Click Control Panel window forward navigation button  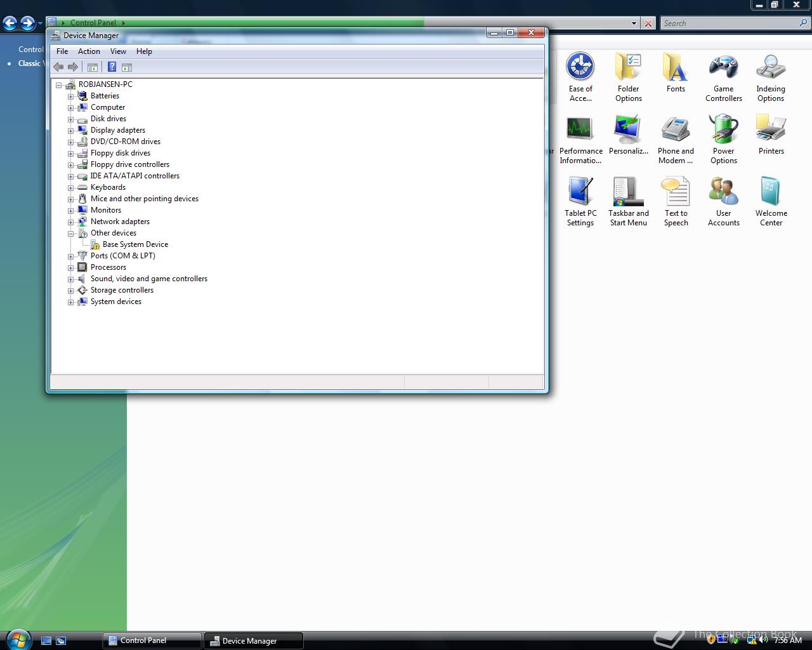(x=27, y=23)
